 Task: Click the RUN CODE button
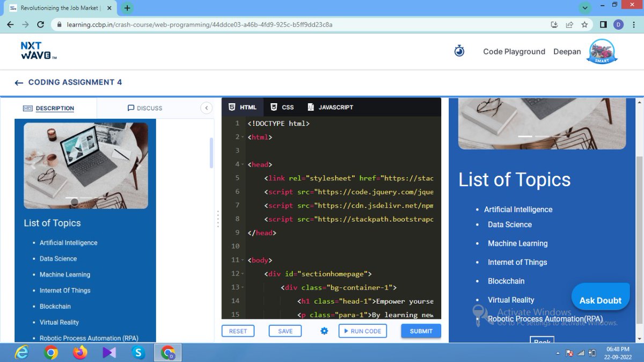[x=362, y=331]
